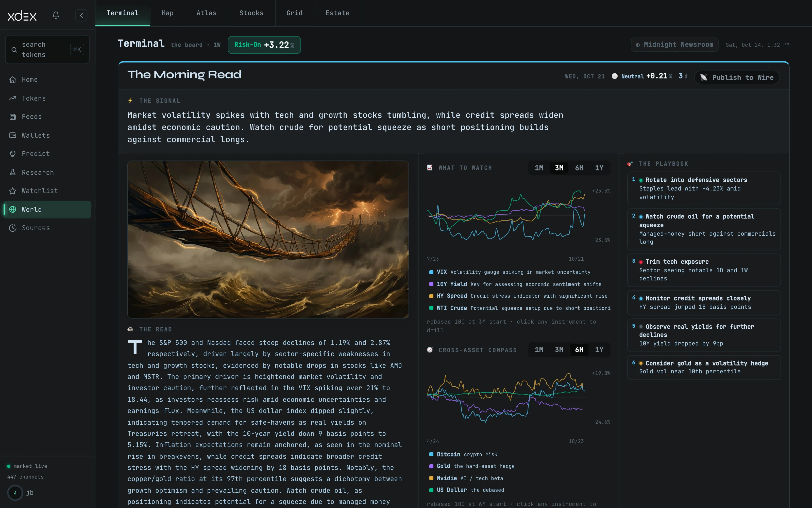Click the Playbook target icon
This screenshot has width=812, height=508.
coord(630,164)
